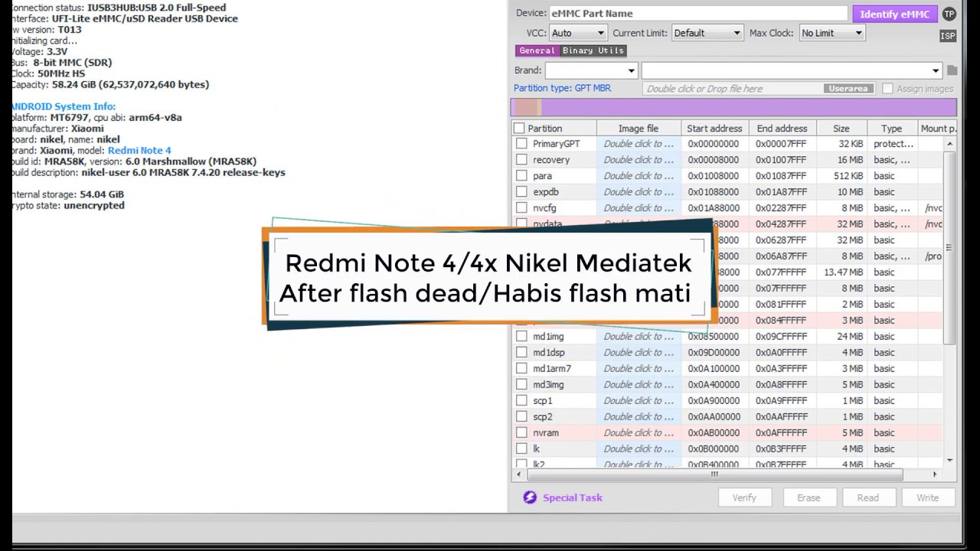Viewport: 980px width, 551px height.
Task: Click the ISP icon button
Action: [948, 36]
